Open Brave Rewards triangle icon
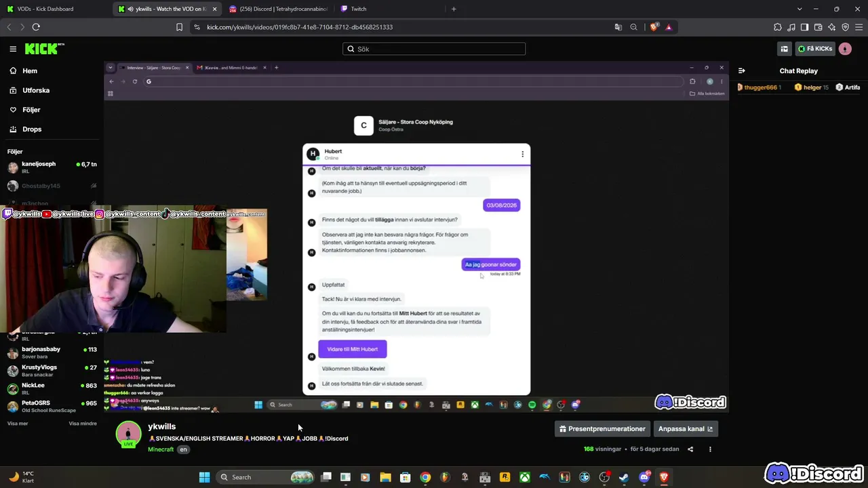The height and width of the screenshot is (488, 868). tap(669, 27)
